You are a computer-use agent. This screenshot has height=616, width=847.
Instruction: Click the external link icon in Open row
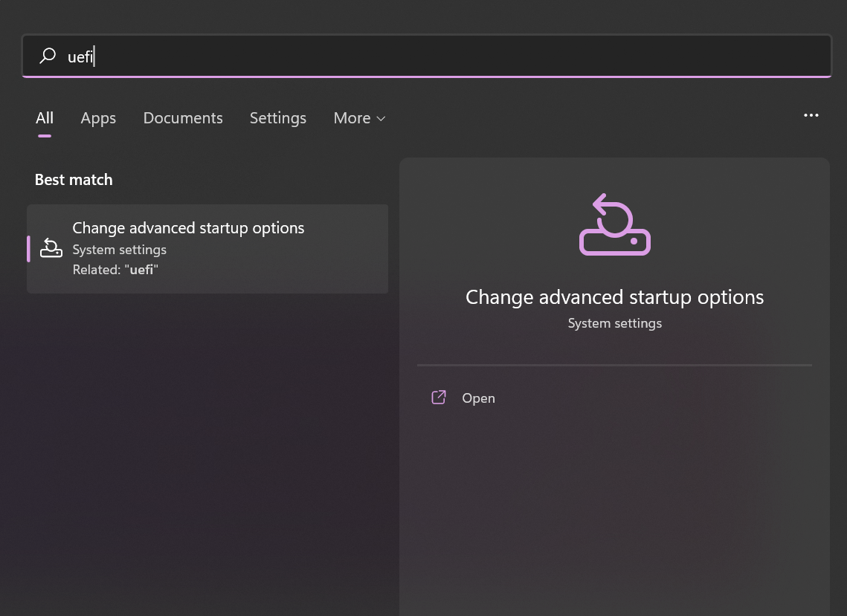pyautogui.click(x=439, y=397)
